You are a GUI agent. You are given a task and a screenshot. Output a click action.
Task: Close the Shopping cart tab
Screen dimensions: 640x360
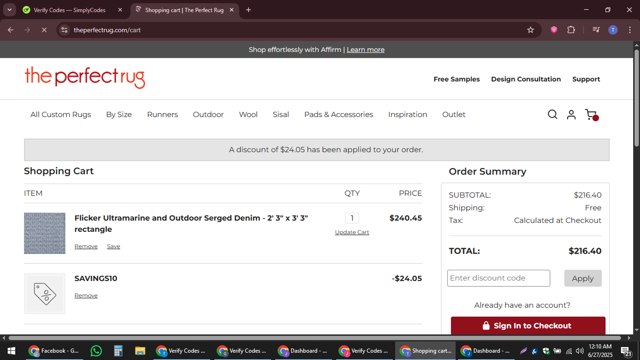[x=231, y=10]
